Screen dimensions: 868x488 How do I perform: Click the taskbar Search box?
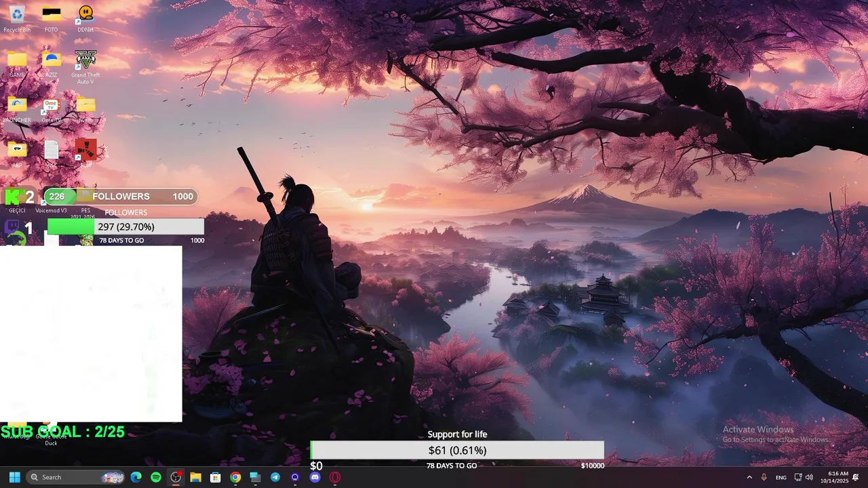tap(75, 477)
